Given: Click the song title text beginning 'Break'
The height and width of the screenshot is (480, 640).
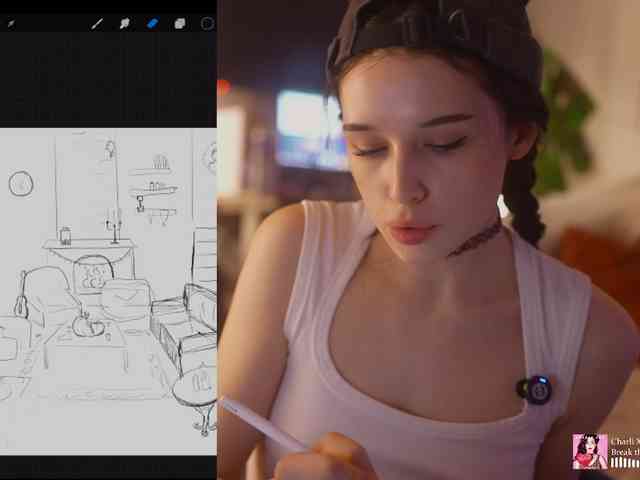Looking at the screenshot, I should click(x=625, y=452).
